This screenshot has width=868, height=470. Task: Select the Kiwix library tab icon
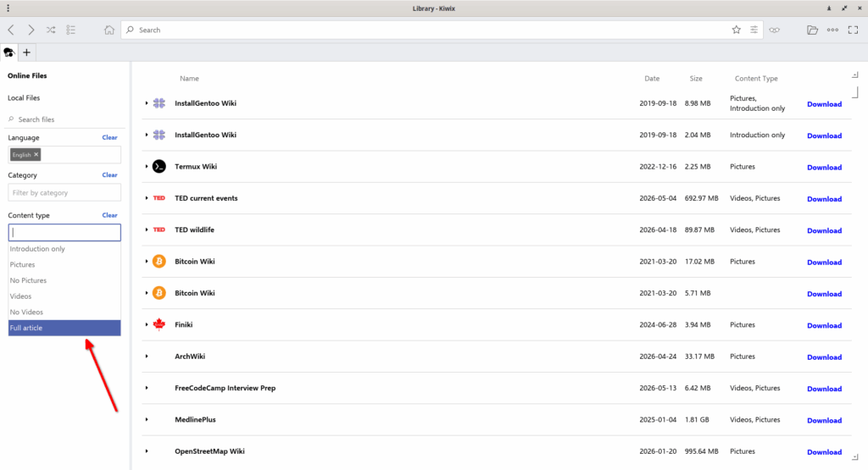coord(8,53)
